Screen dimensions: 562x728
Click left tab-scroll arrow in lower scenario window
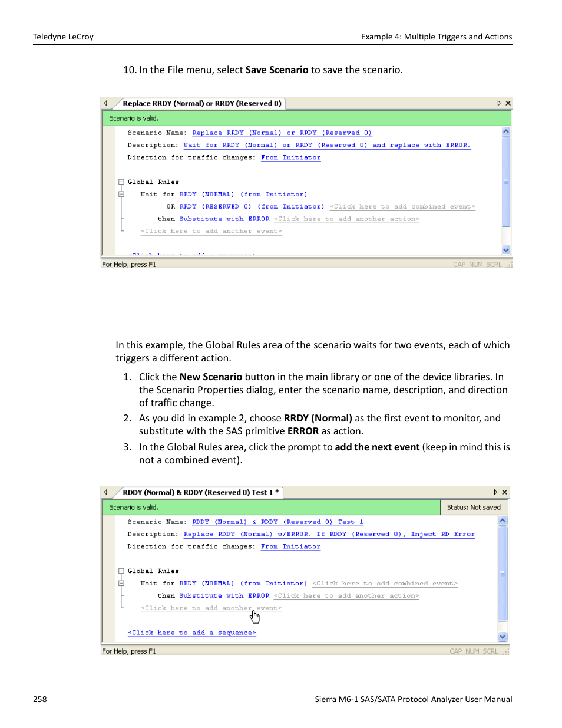point(105,492)
